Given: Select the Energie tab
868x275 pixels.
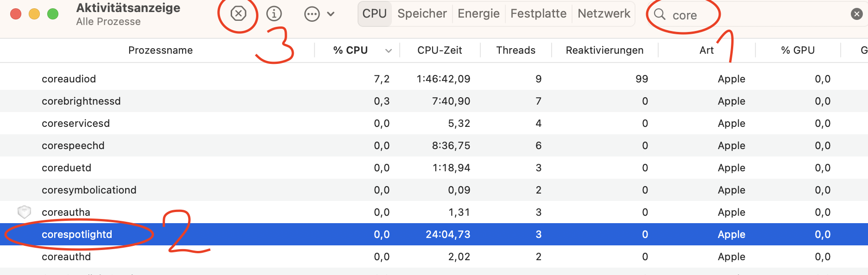Looking at the screenshot, I should (478, 14).
